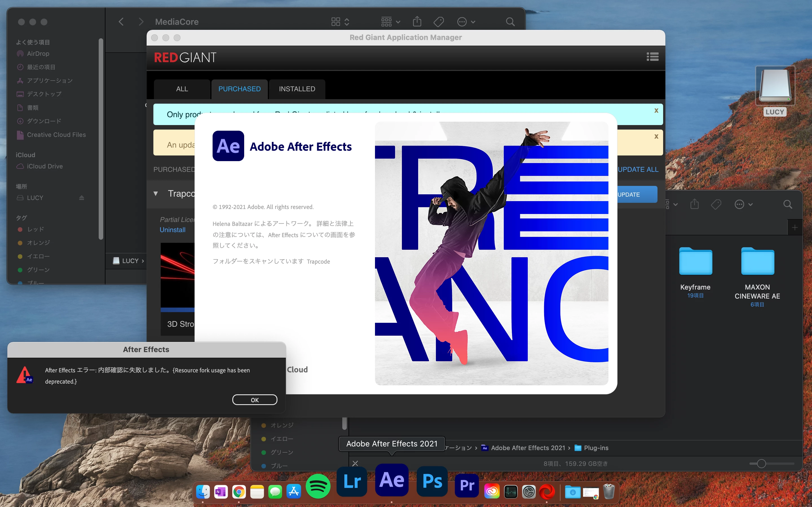
Task: Click the Photoshop icon in the Dock
Action: (432, 482)
